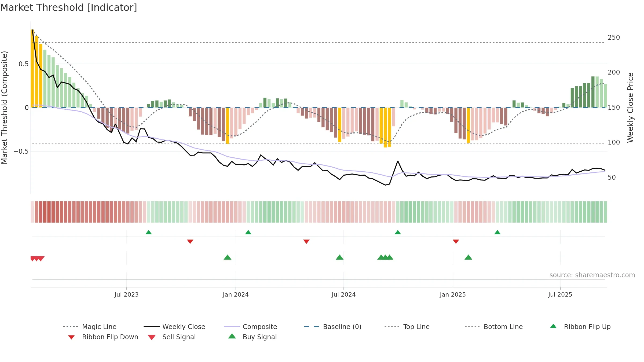Click the Market Threshold (Composite) axis title
This screenshot has width=644, height=362.
4,108
